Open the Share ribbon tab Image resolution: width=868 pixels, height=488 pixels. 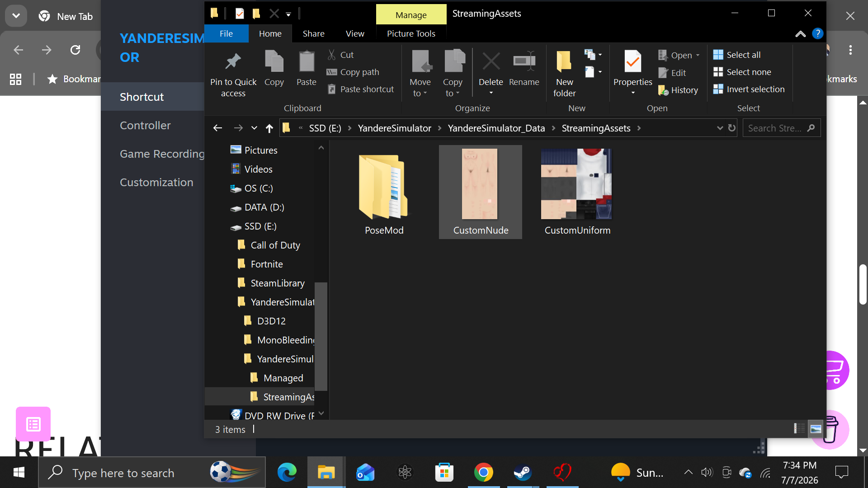coord(314,33)
